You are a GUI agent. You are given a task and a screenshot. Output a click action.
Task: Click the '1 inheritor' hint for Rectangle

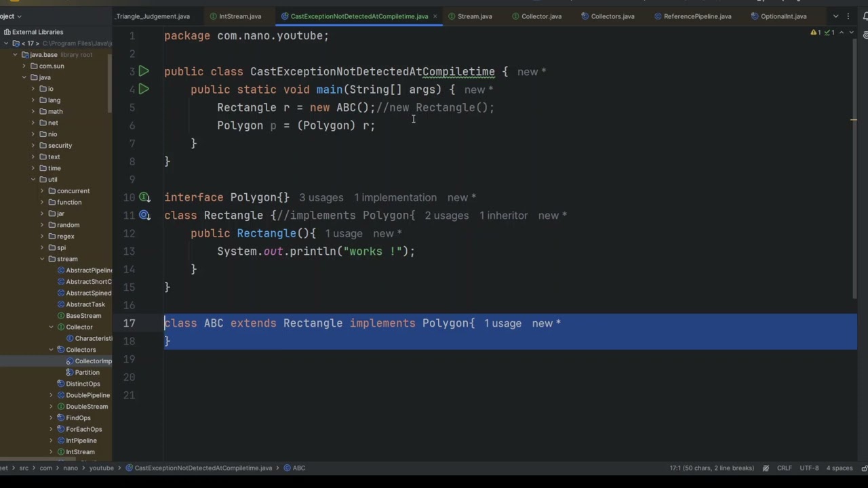503,216
